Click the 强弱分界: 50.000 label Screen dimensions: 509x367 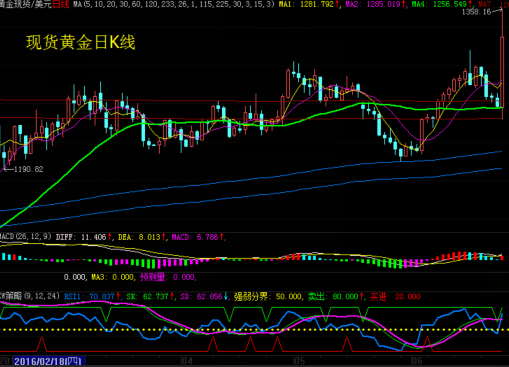(268, 296)
